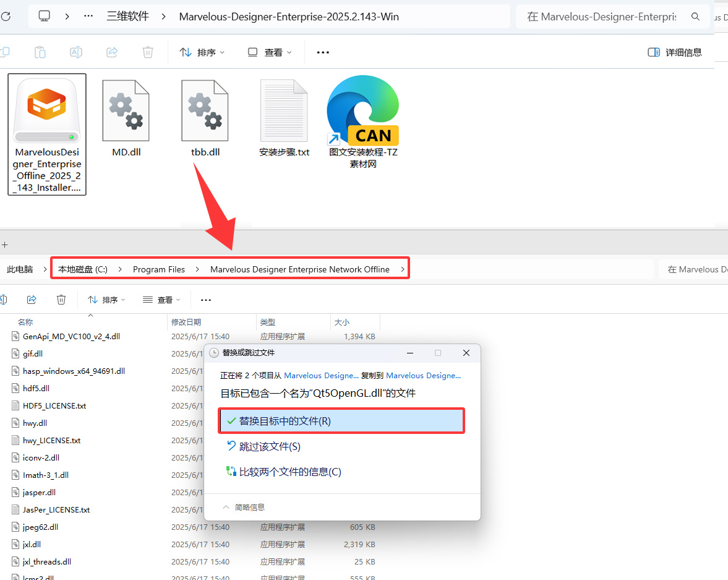The height and width of the screenshot is (580, 728).
Task: Expand chevron after Program Files breadcrumb
Action: pos(197,269)
